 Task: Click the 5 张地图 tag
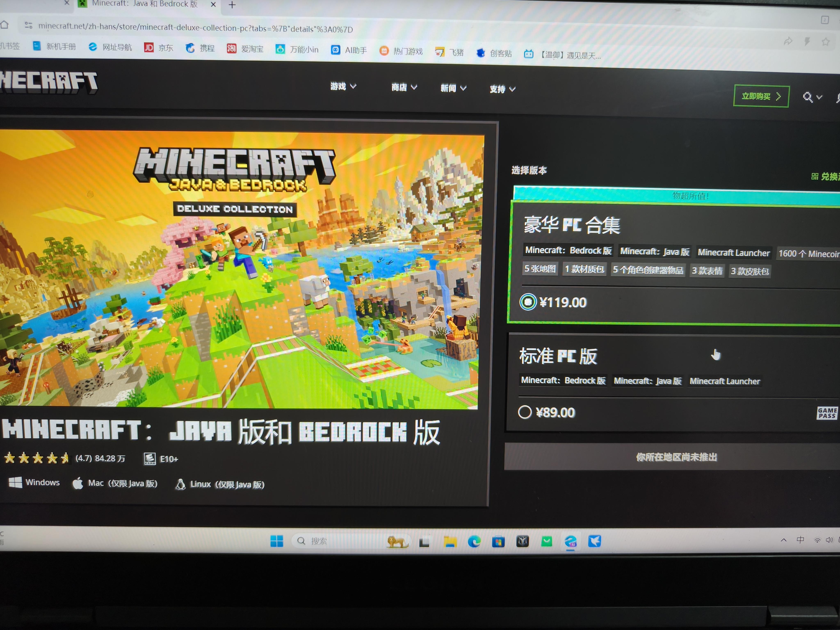click(x=540, y=269)
